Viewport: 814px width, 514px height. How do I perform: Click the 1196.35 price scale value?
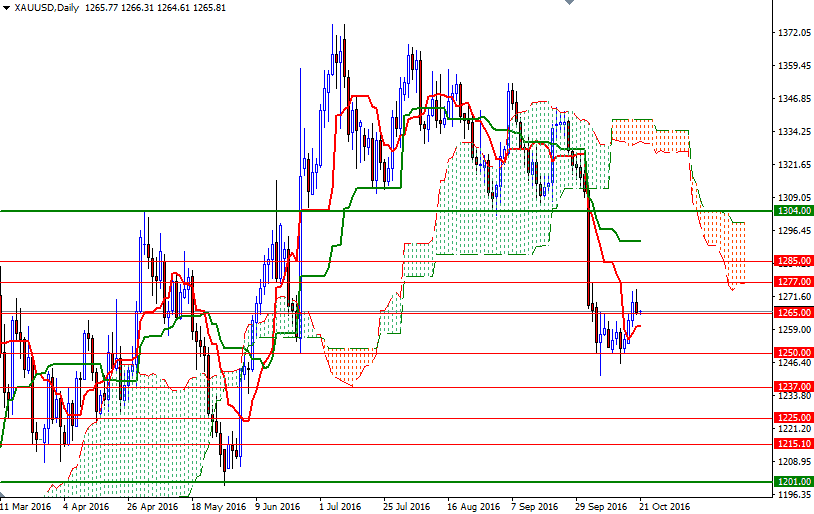coord(794,494)
